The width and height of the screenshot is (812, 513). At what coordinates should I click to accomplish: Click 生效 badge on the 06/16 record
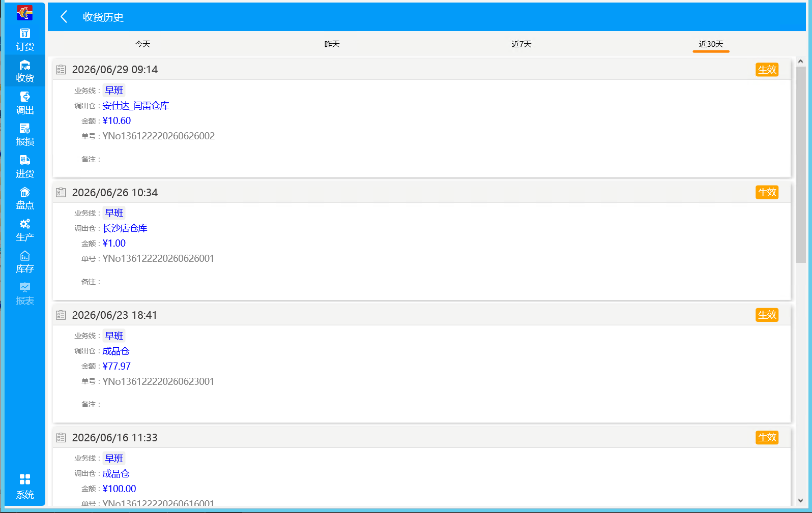(x=767, y=437)
